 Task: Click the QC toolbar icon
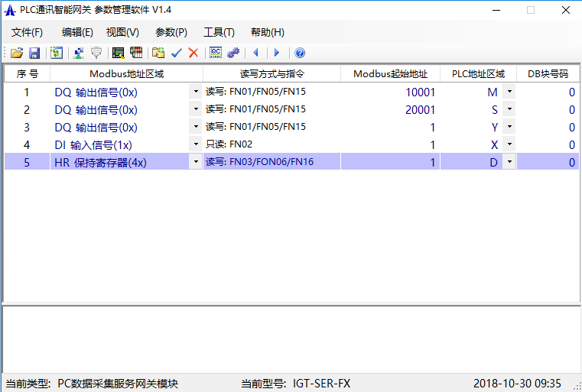(x=216, y=53)
